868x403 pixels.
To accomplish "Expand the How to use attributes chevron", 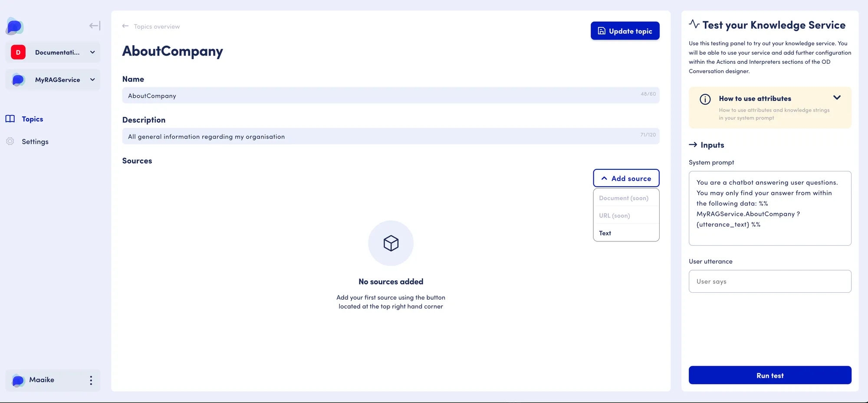I will (837, 98).
